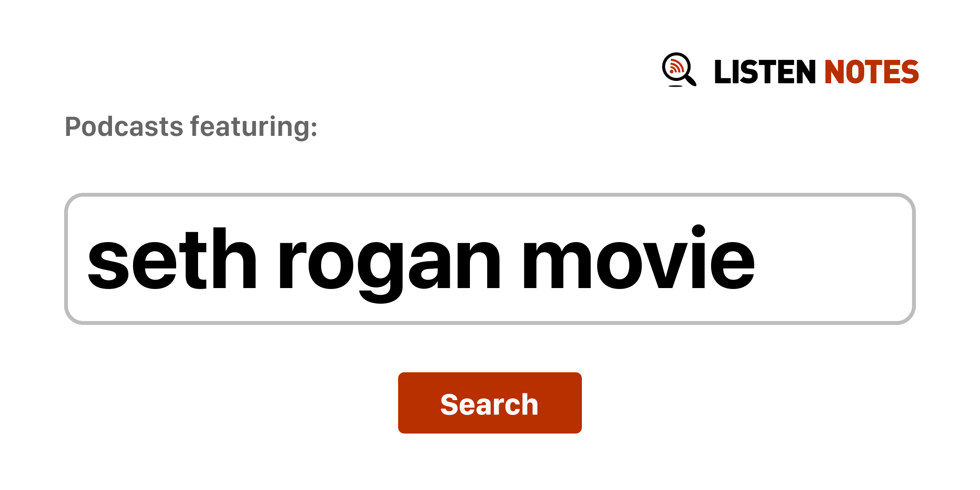Click the word rogan in the search box
This screenshot has height=490, width=980.
[x=389, y=266]
